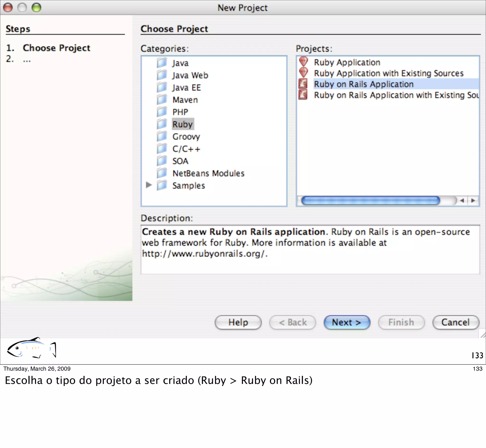Click the Java category folder icon
This screenshot has width=486, height=448.
[162, 63]
